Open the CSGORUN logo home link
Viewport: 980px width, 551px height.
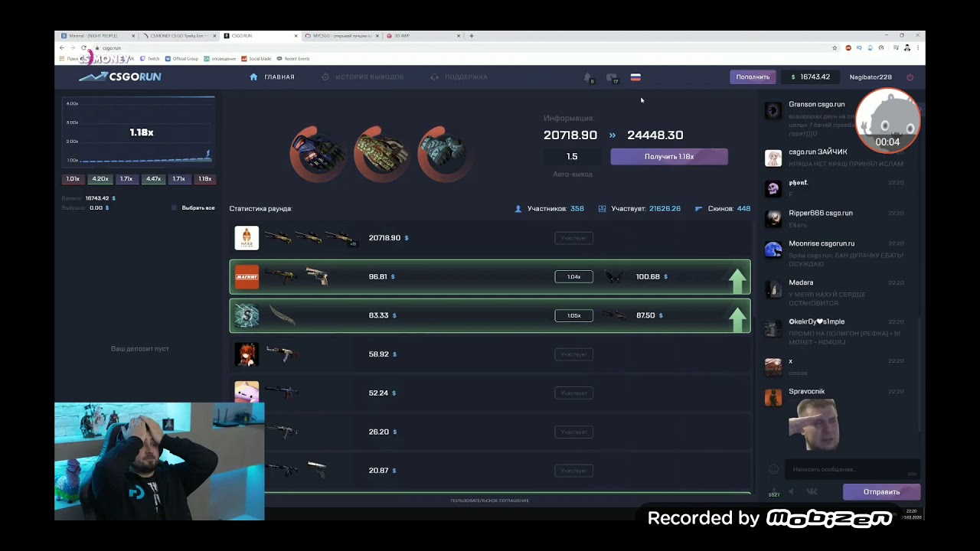coord(120,77)
